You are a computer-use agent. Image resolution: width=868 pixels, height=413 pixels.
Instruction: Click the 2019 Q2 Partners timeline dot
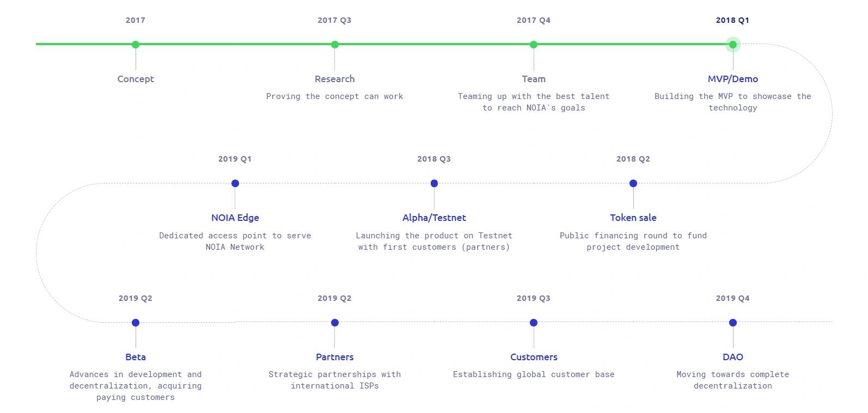click(335, 323)
